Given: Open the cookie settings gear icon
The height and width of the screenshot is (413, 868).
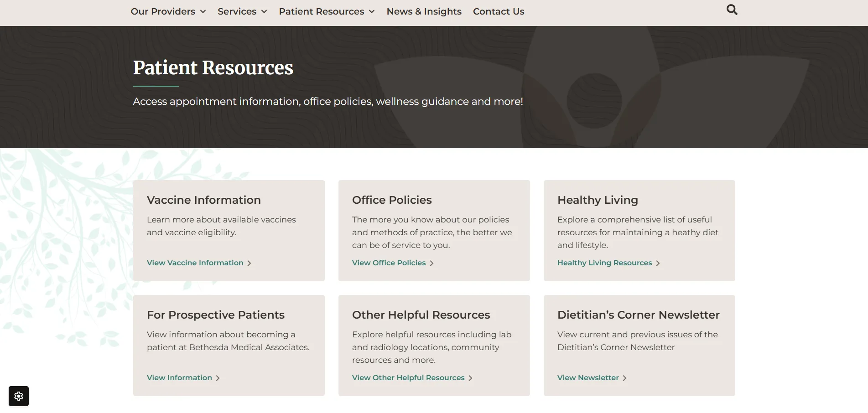Looking at the screenshot, I should click(19, 396).
